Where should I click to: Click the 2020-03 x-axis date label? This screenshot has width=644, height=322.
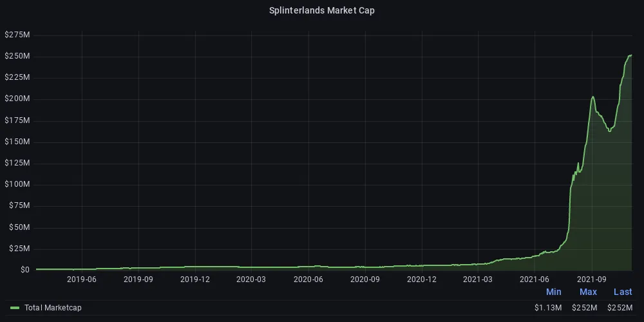(251, 279)
